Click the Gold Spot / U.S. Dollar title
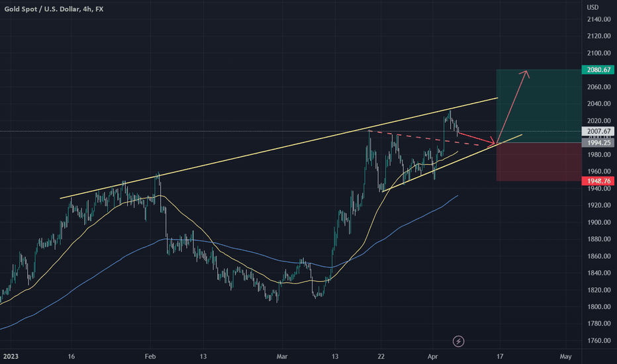 pos(54,9)
